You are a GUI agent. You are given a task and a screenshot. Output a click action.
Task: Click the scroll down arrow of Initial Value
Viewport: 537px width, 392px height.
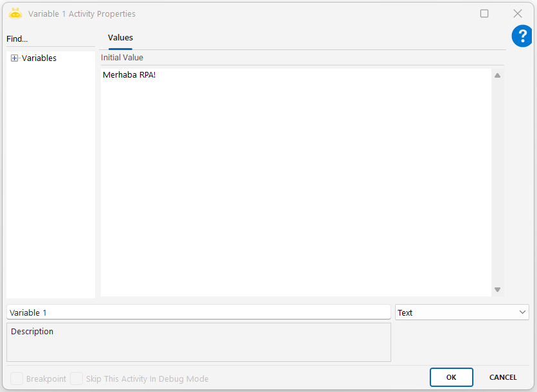click(x=497, y=290)
